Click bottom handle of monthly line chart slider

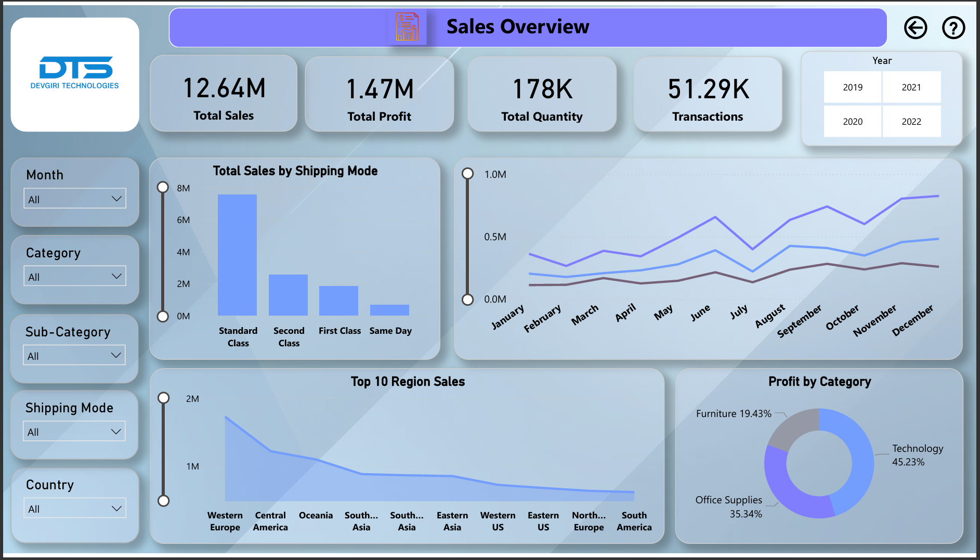(x=468, y=299)
